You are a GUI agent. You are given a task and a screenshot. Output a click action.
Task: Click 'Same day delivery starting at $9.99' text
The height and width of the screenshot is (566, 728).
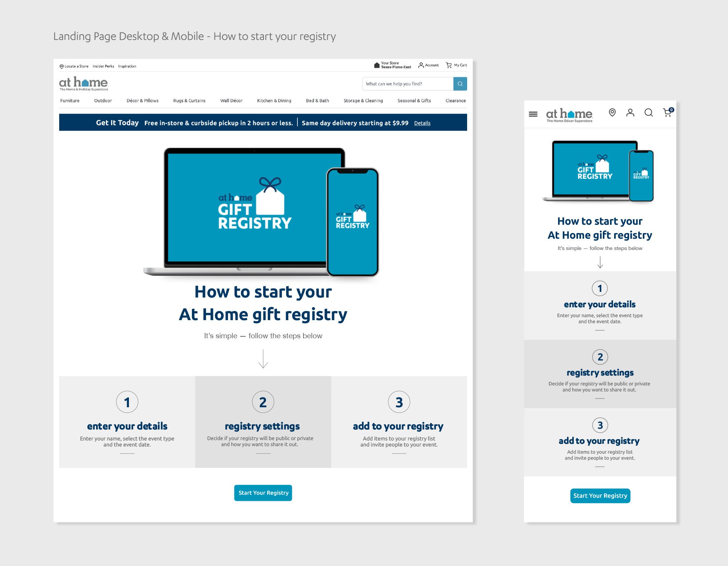click(355, 123)
